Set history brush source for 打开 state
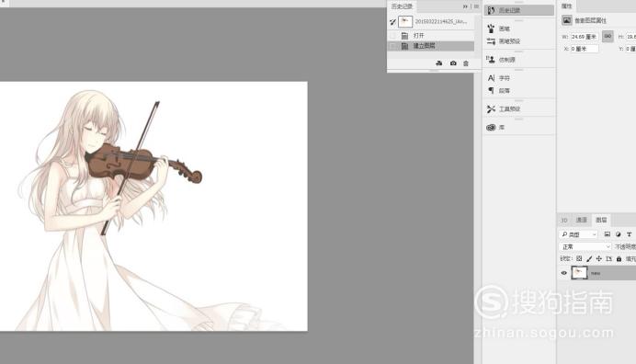 (x=392, y=36)
